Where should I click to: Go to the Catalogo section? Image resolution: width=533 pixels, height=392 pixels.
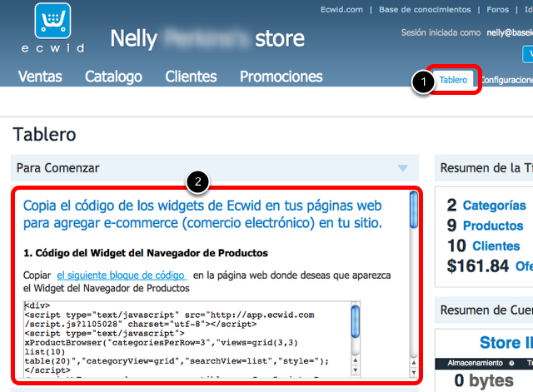click(113, 77)
